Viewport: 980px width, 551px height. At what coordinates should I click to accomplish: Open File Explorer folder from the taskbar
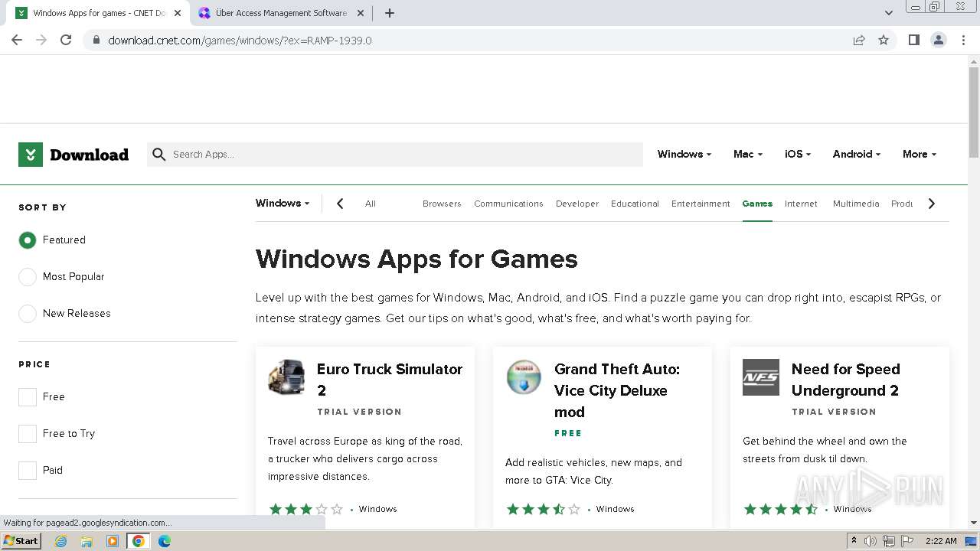click(x=87, y=541)
